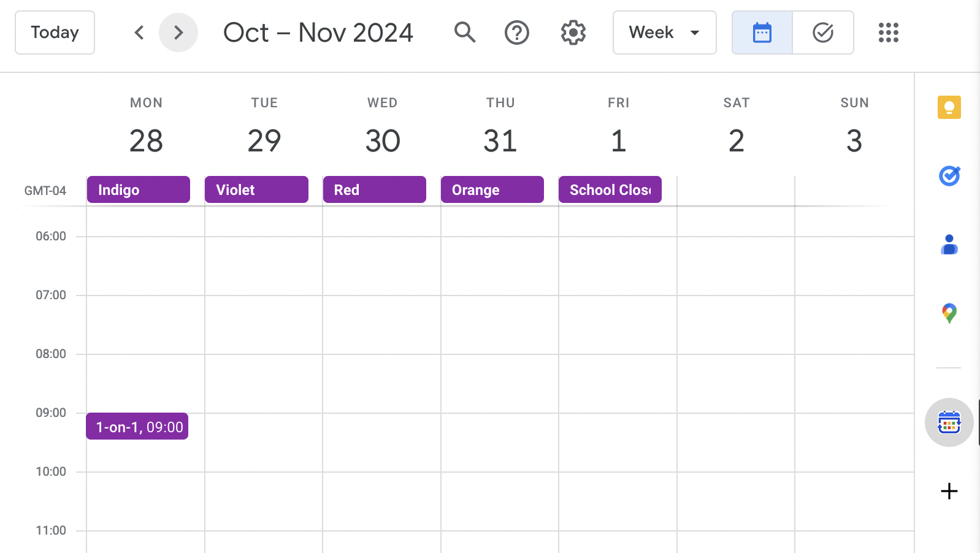Click the Today button
Viewport: 980px width, 553px height.
[55, 32]
